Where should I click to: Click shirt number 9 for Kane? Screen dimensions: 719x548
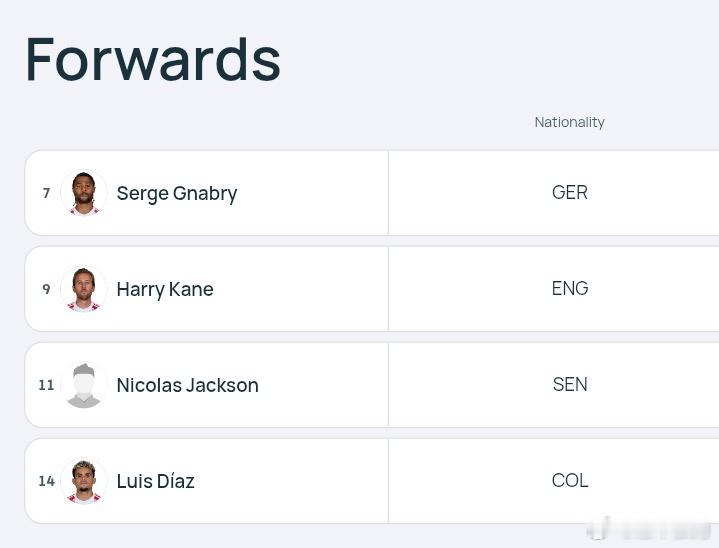click(46, 289)
